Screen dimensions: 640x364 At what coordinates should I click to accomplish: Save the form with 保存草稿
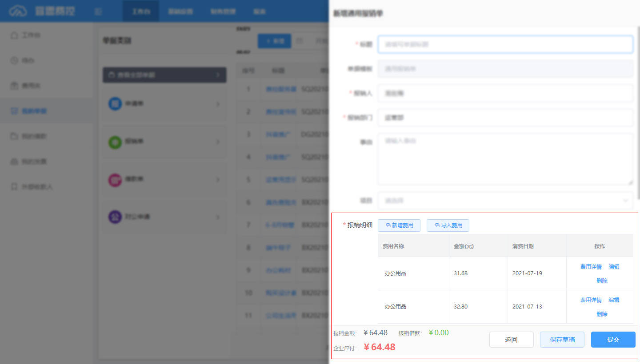(562, 340)
